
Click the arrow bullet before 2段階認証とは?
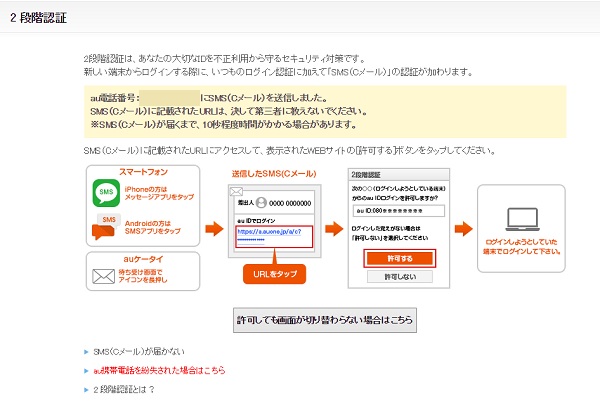click(x=86, y=390)
